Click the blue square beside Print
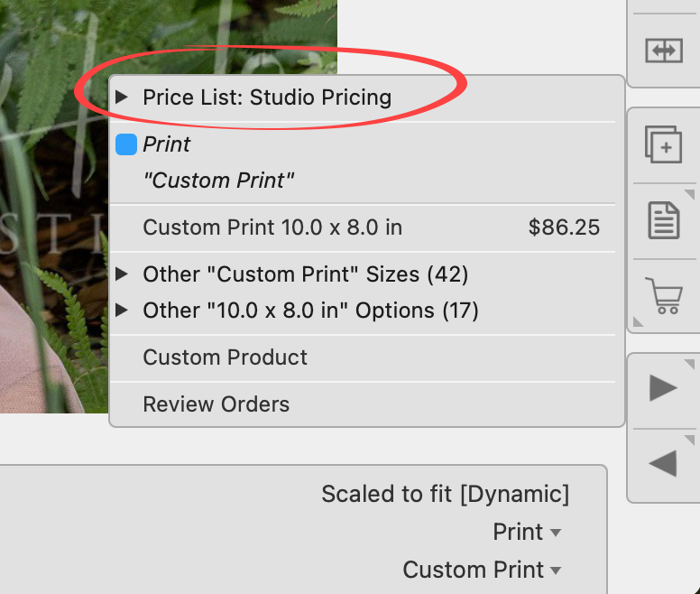Viewport: 700px width, 594px height. (x=126, y=144)
